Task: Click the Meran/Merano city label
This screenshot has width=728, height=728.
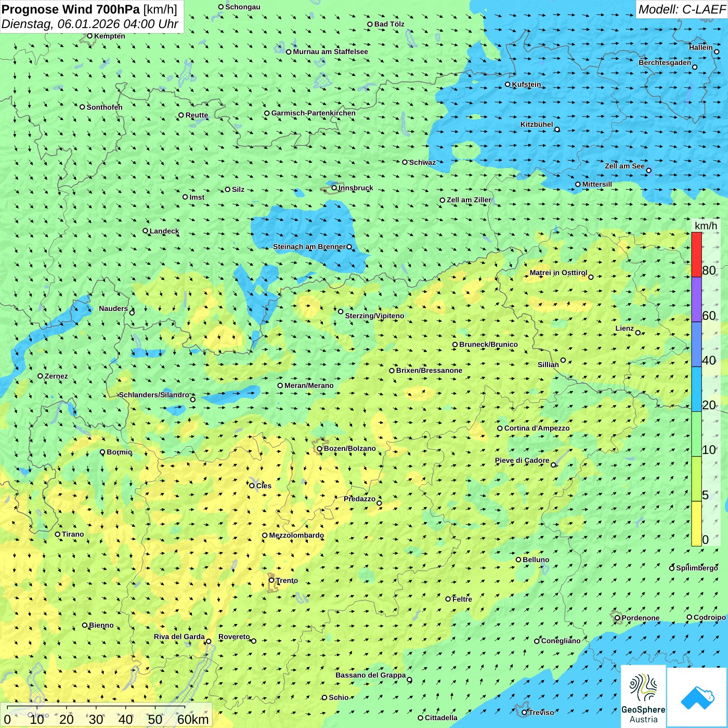Action: (309, 385)
